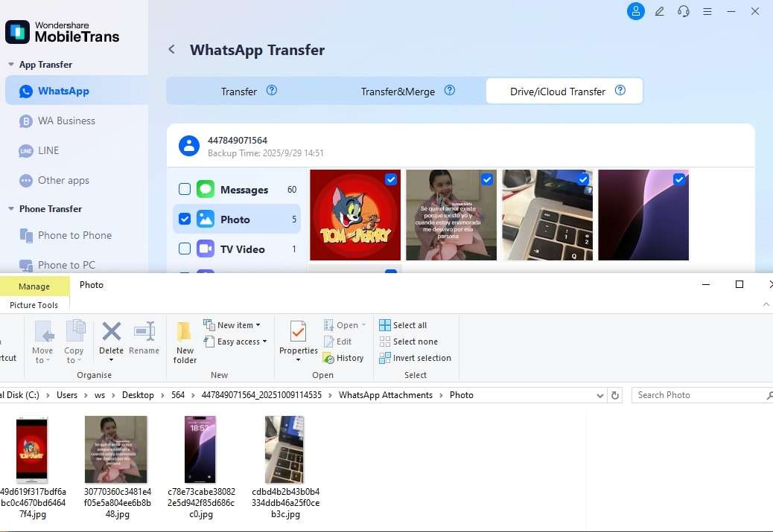The width and height of the screenshot is (773, 532).
Task: Click the customer support headset icon
Action: point(683,11)
